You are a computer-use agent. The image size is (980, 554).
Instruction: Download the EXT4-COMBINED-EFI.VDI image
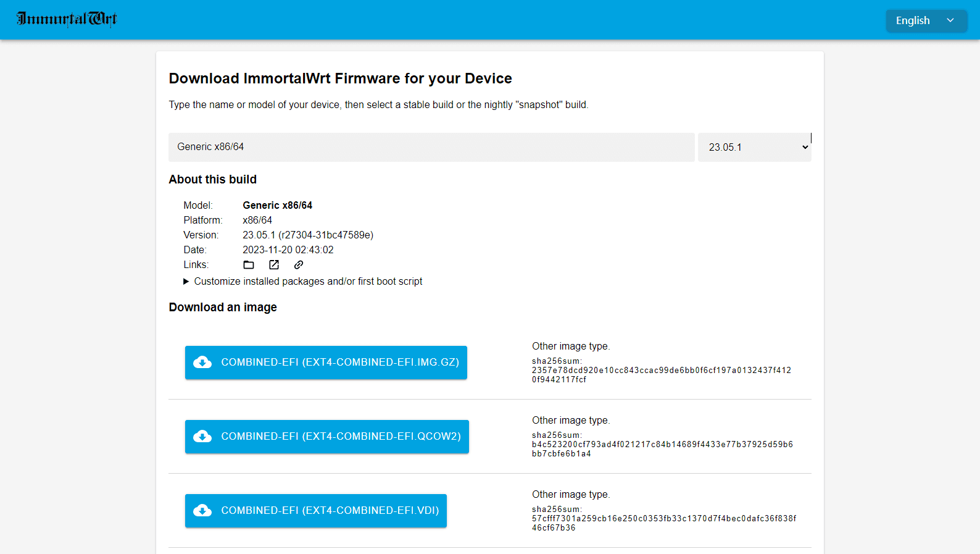click(x=316, y=511)
